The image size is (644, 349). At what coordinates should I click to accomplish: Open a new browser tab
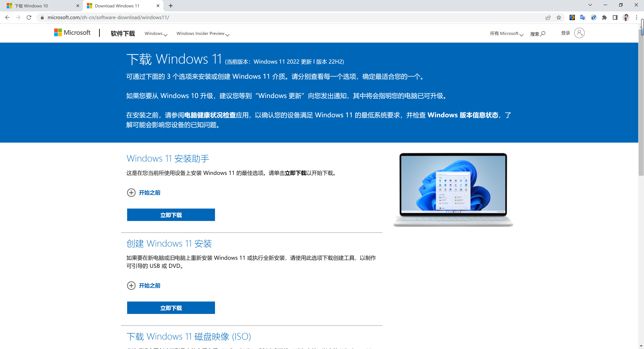point(171,6)
